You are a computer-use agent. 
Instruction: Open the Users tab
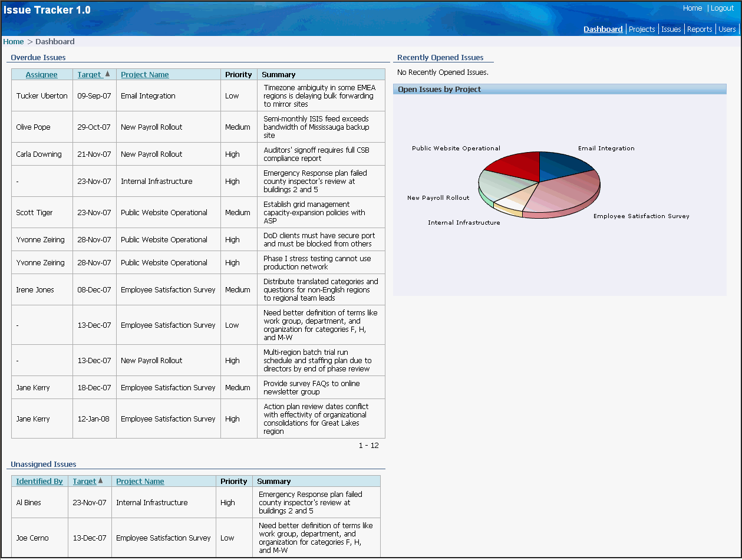pos(727,29)
